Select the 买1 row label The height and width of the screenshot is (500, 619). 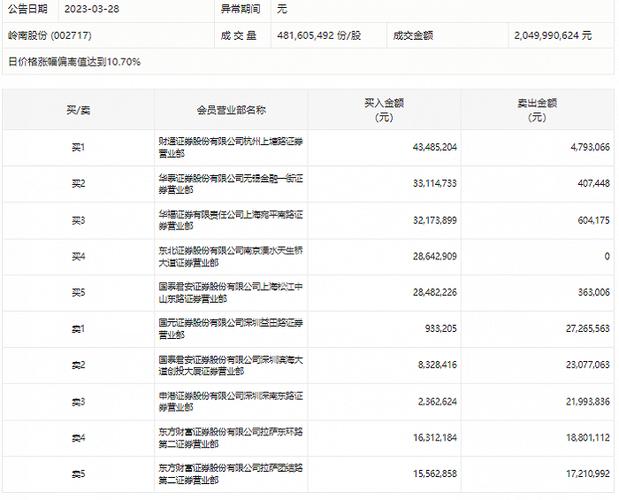[78, 148]
